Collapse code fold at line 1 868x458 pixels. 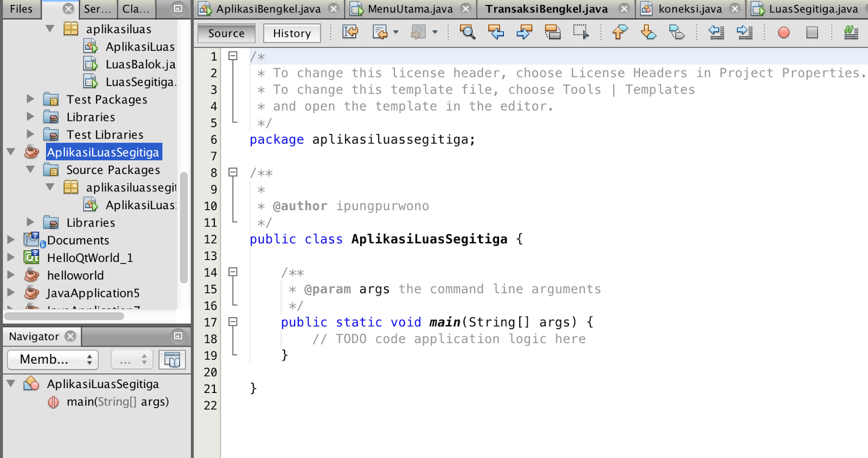233,56
